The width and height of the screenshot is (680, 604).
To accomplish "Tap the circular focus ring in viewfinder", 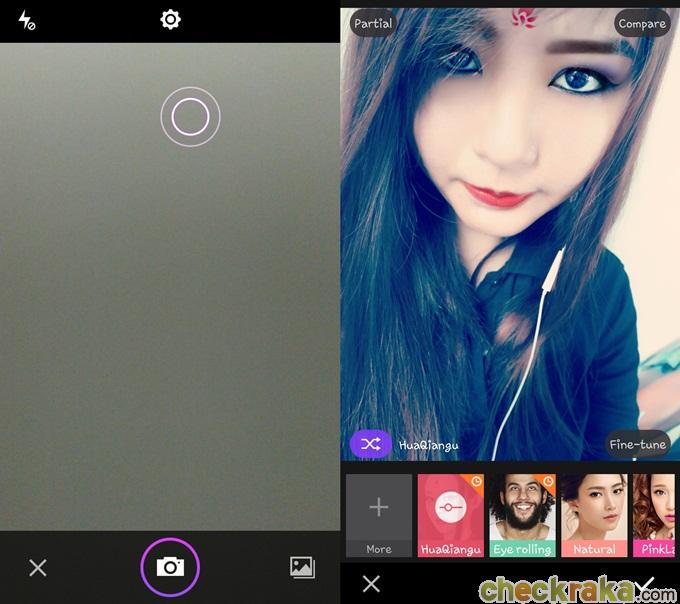I will click(190, 117).
